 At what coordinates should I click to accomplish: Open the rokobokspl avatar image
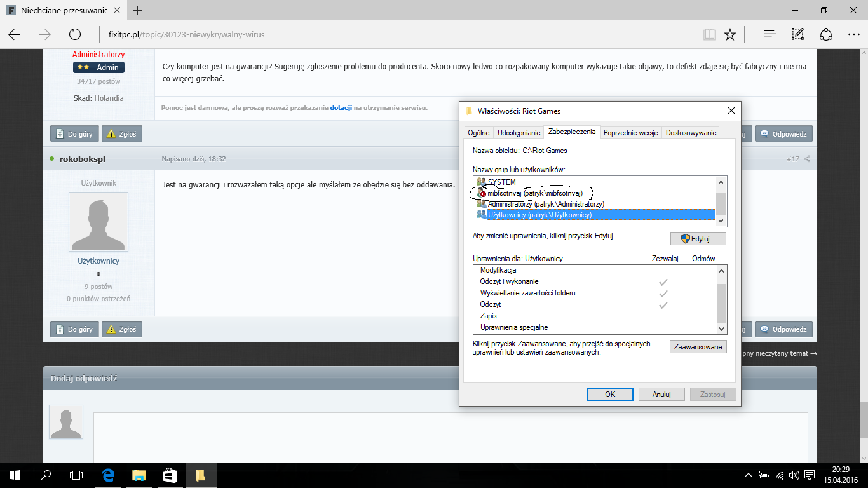tap(98, 222)
